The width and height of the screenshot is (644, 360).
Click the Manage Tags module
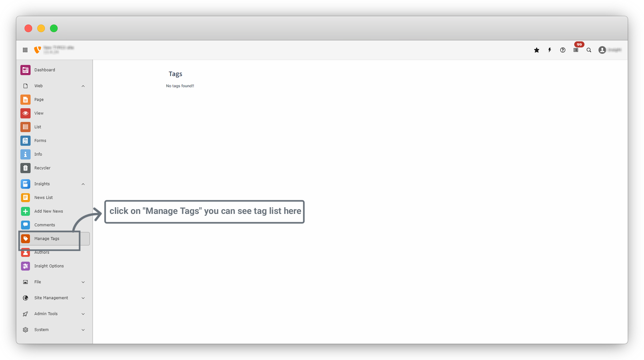click(x=47, y=239)
